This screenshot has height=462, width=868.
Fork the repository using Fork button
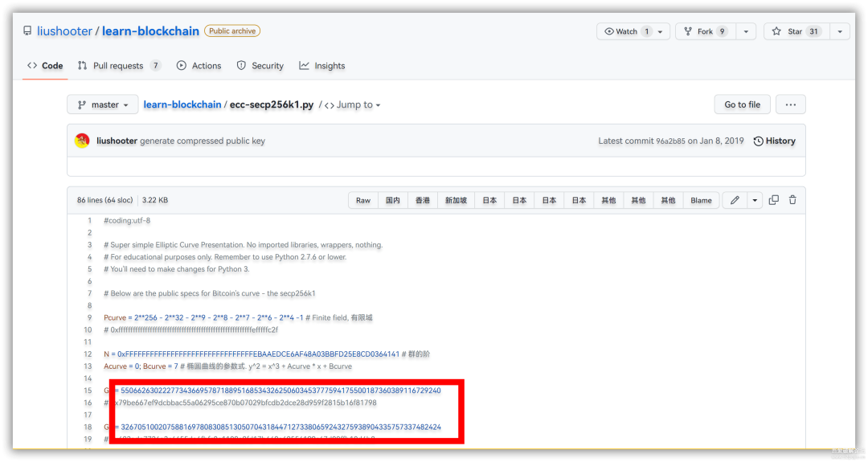click(x=705, y=31)
